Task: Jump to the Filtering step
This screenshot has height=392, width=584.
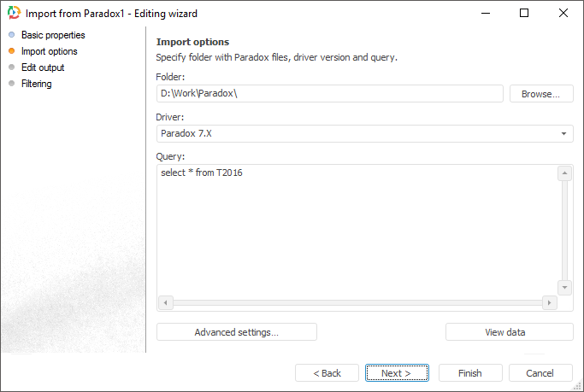Action: (x=37, y=84)
